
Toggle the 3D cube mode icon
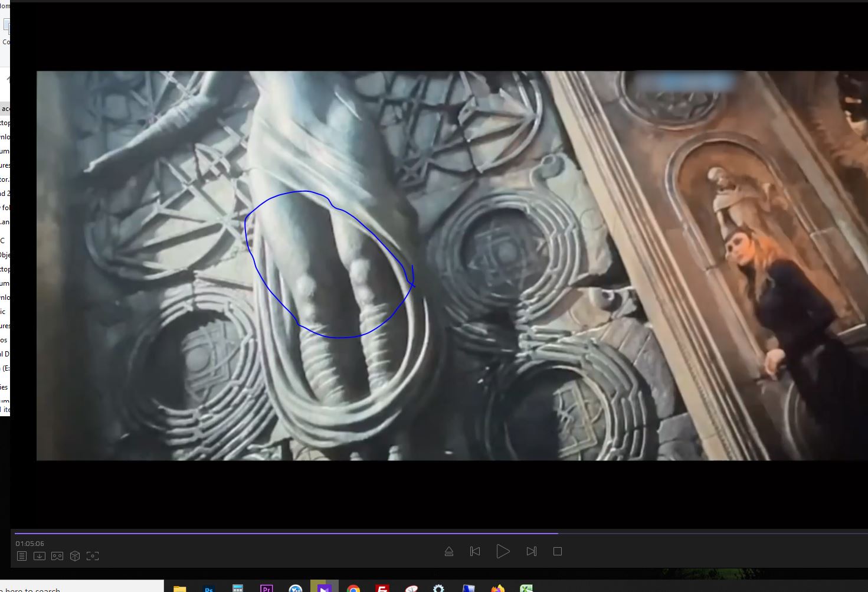click(75, 556)
